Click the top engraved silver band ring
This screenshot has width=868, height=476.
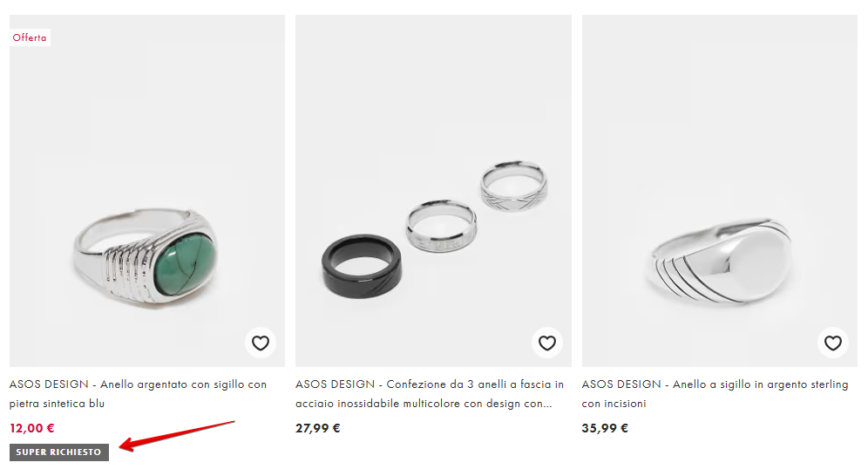pyautogui.click(x=513, y=187)
